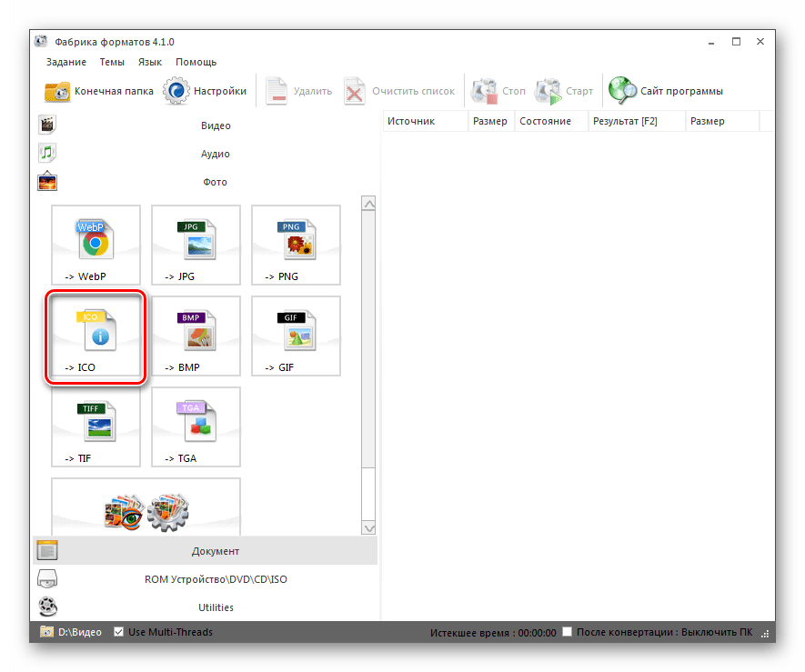805x672 pixels.
Task: Sort by Состояние column header
Action: point(551,121)
